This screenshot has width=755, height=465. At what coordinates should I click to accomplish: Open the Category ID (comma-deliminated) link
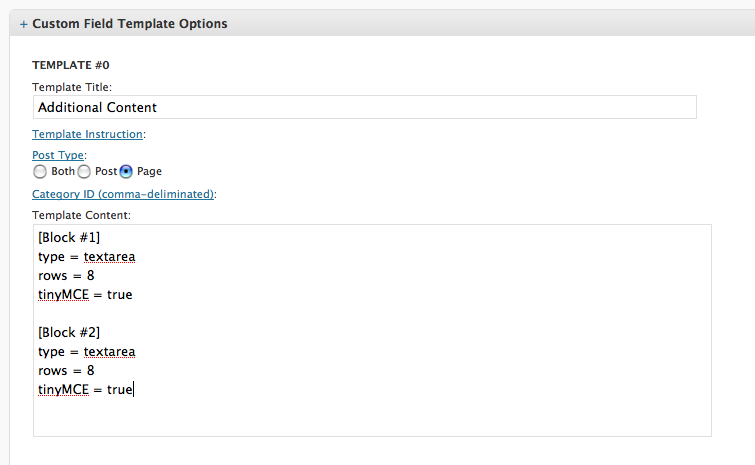(123, 194)
